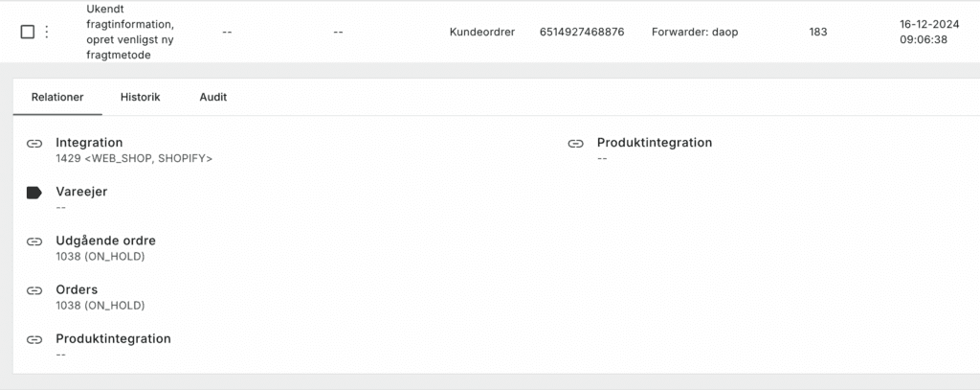Tick the row selection checkbox
980x390 pixels.
pyautogui.click(x=27, y=32)
